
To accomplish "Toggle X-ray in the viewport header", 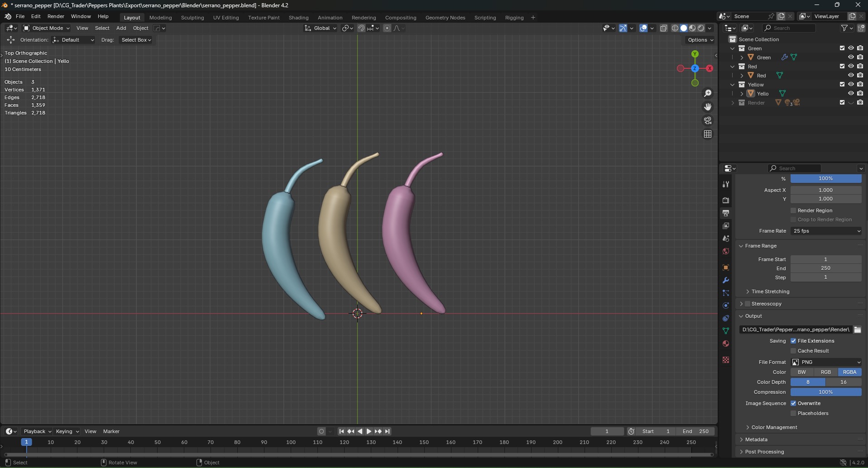I will tap(664, 28).
